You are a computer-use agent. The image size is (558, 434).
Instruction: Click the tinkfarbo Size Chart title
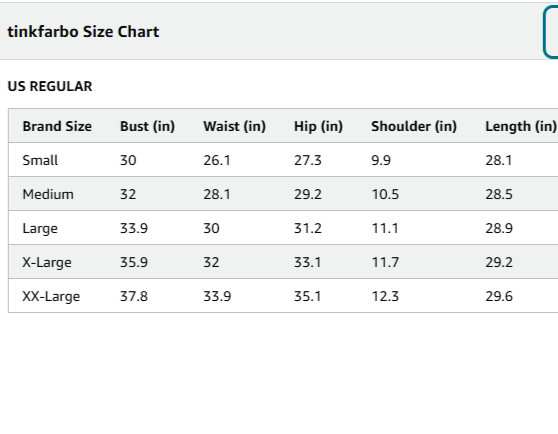83,32
